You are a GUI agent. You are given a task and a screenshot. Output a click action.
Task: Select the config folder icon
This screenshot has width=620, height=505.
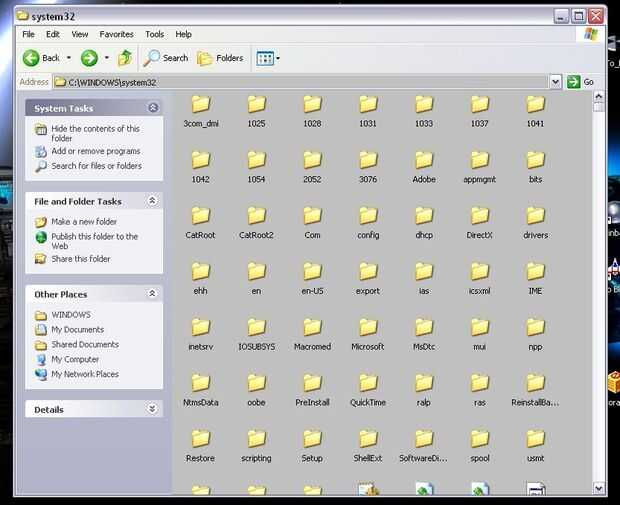point(368,215)
